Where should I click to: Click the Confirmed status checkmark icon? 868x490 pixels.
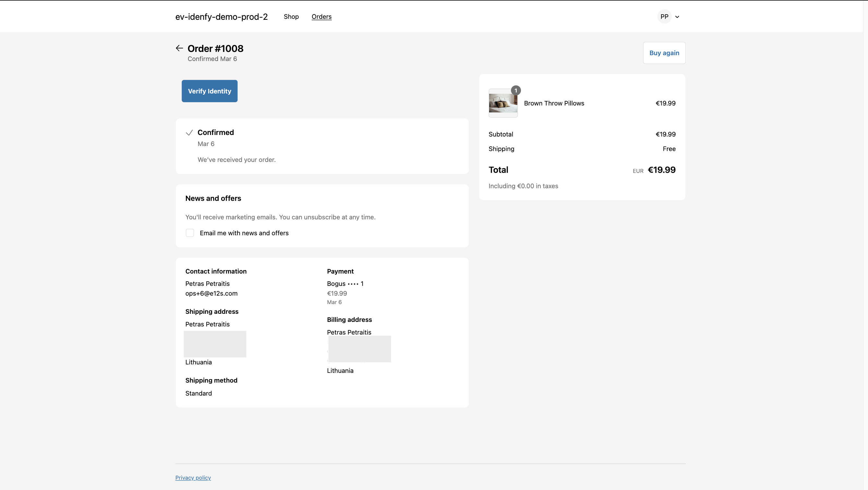click(x=189, y=132)
